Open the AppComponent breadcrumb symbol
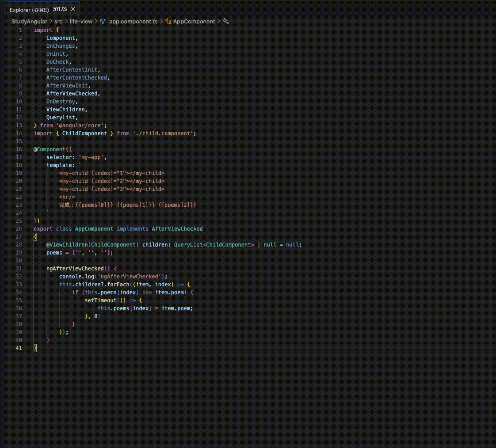This screenshot has height=448, width=496. [194, 22]
